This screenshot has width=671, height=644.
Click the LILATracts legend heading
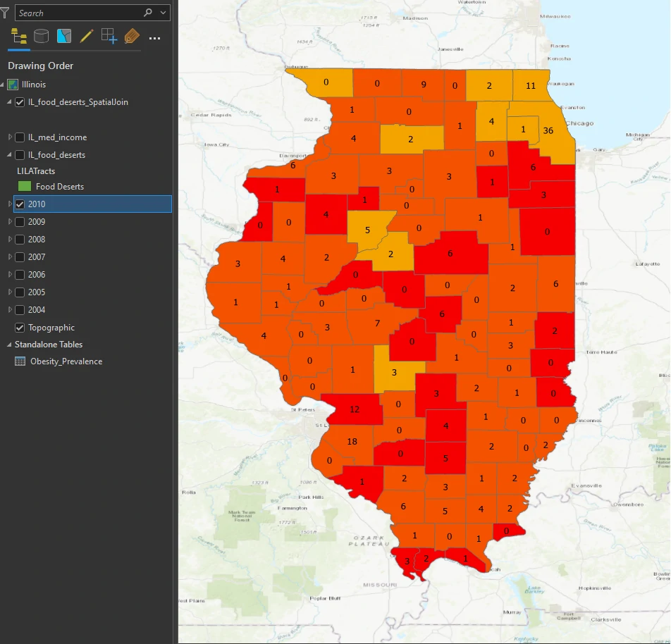[x=36, y=171]
